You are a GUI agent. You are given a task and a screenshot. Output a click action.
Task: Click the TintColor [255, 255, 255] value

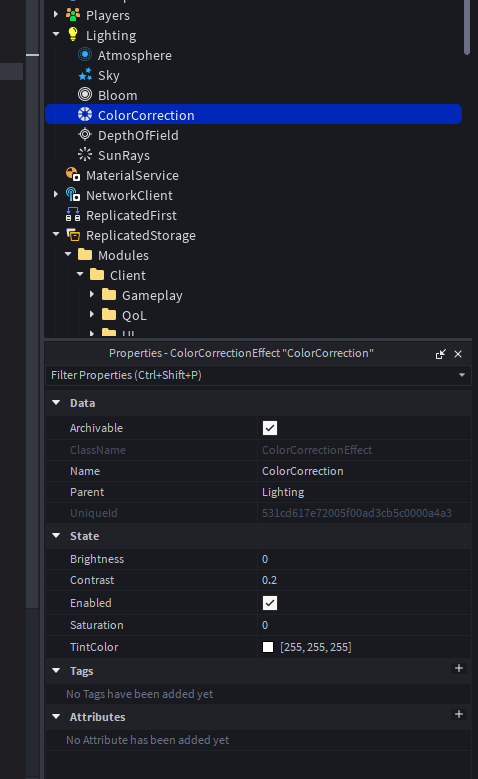(316, 647)
